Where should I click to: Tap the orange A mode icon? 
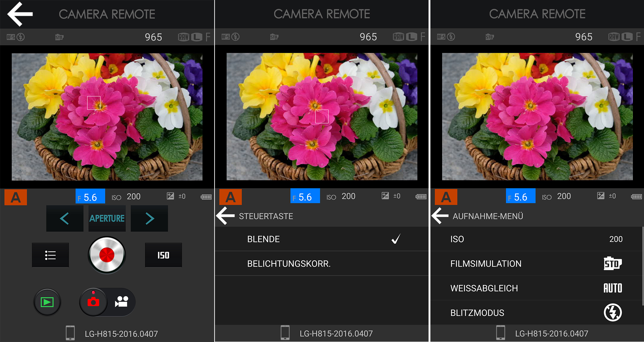[16, 197]
